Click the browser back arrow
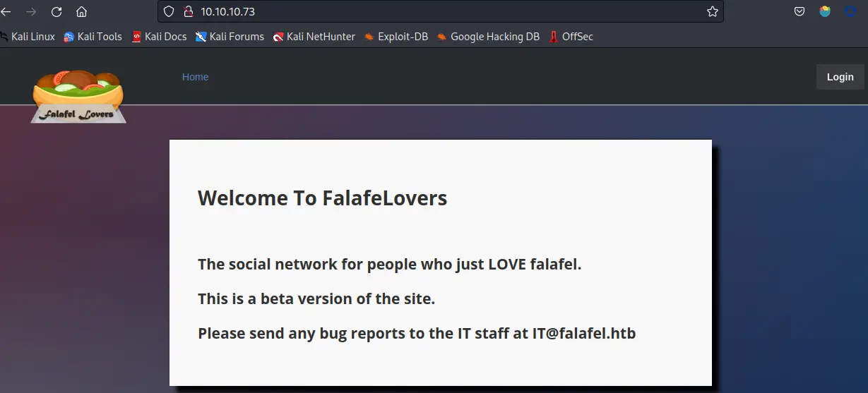 6,12
